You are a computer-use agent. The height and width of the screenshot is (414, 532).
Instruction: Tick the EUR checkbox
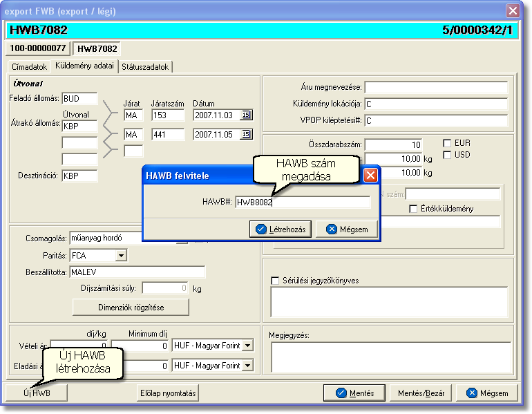click(x=447, y=143)
